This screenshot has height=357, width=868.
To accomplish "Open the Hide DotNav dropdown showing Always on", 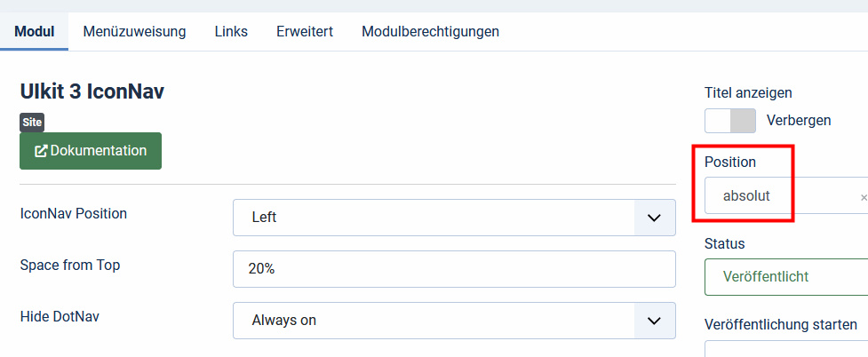I will click(x=454, y=321).
